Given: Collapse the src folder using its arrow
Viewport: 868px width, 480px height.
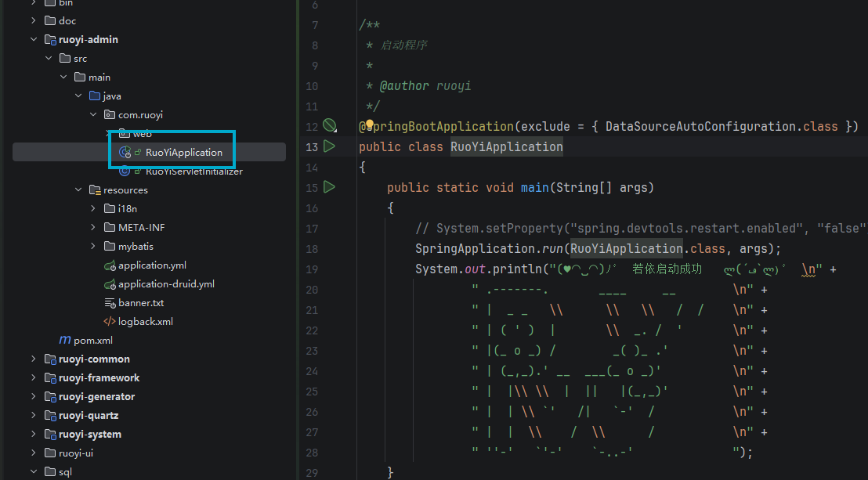Looking at the screenshot, I should coord(49,58).
